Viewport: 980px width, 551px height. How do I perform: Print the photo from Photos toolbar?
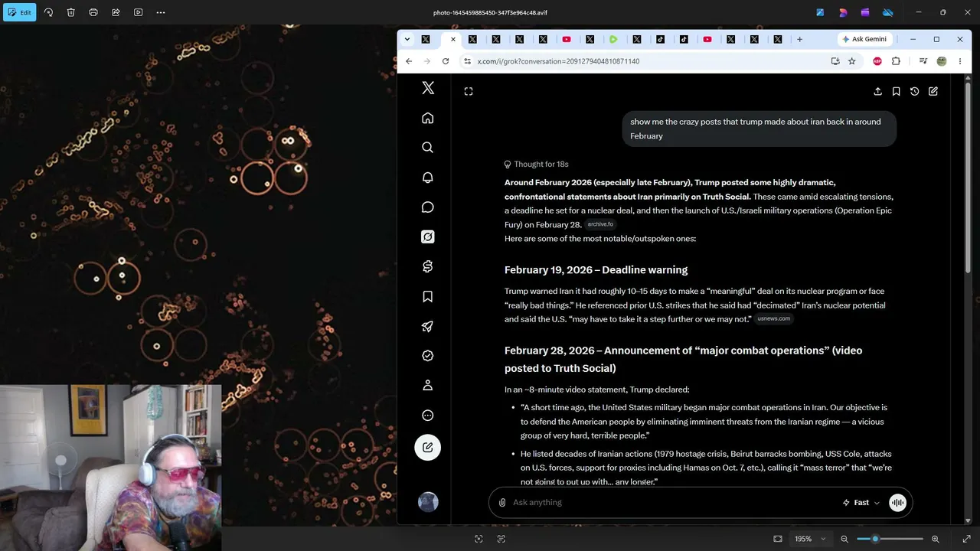[x=93, y=12]
